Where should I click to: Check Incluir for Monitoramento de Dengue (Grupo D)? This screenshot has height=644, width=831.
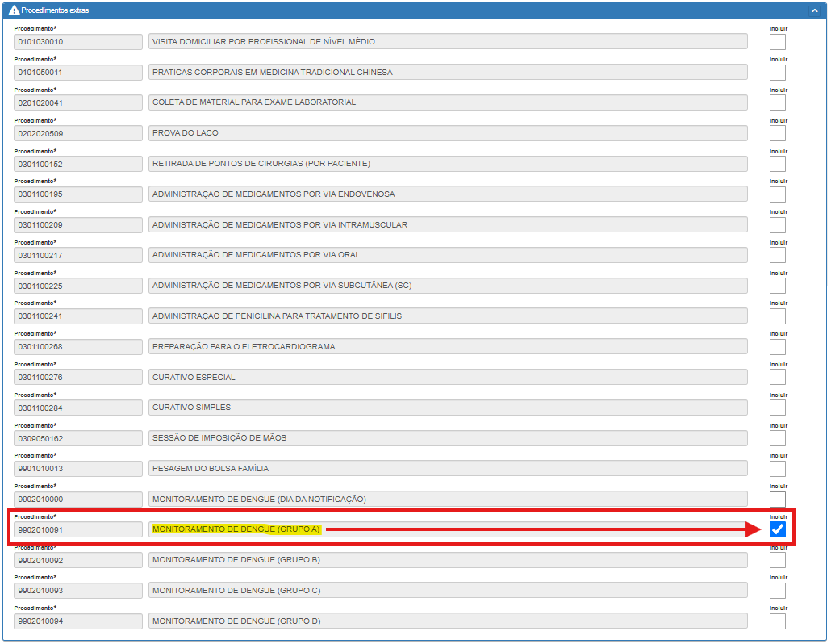778,621
